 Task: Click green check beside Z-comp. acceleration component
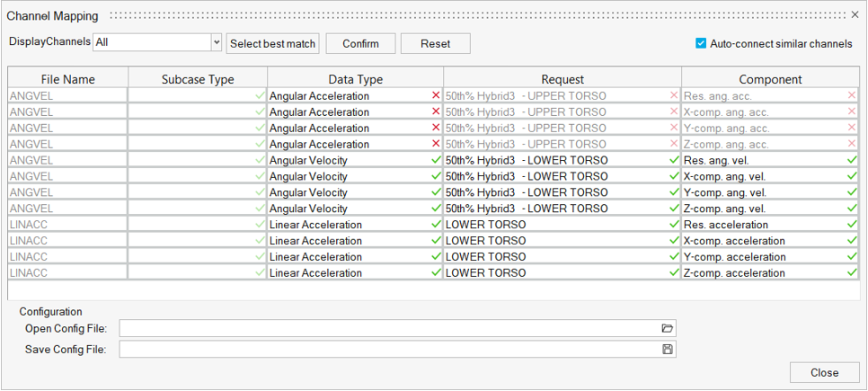click(x=852, y=273)
